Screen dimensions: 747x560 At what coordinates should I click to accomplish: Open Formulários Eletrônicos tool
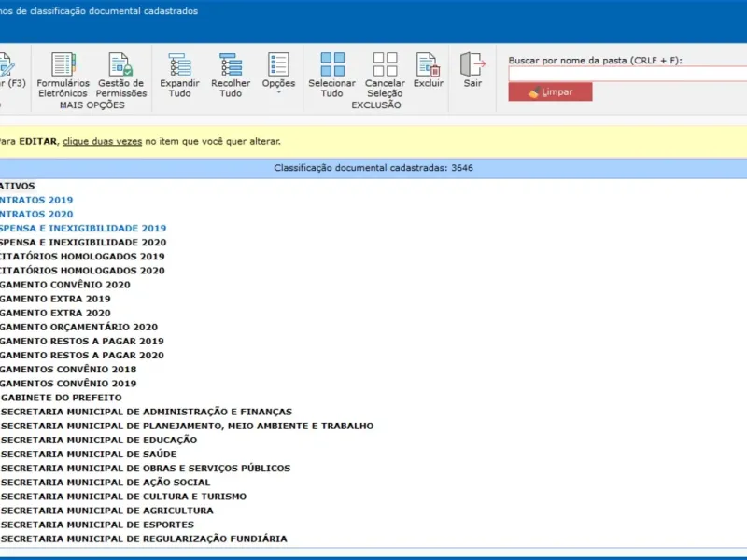tap(63, 75)
